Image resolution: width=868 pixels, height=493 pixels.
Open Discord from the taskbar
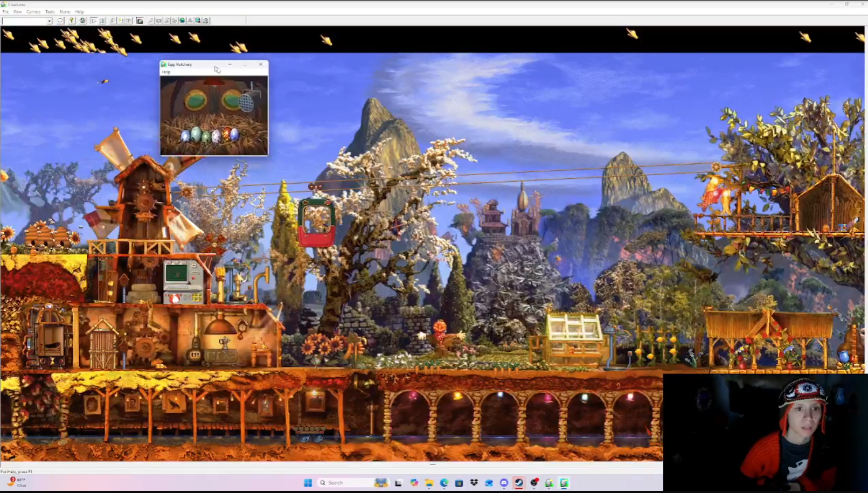pyautogui.click(x=504, y=483)
